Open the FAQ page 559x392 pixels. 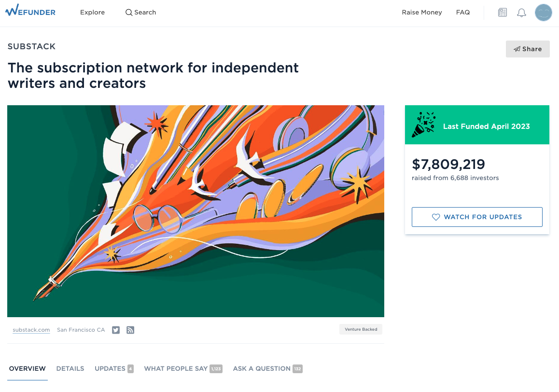tap(462, 13)
